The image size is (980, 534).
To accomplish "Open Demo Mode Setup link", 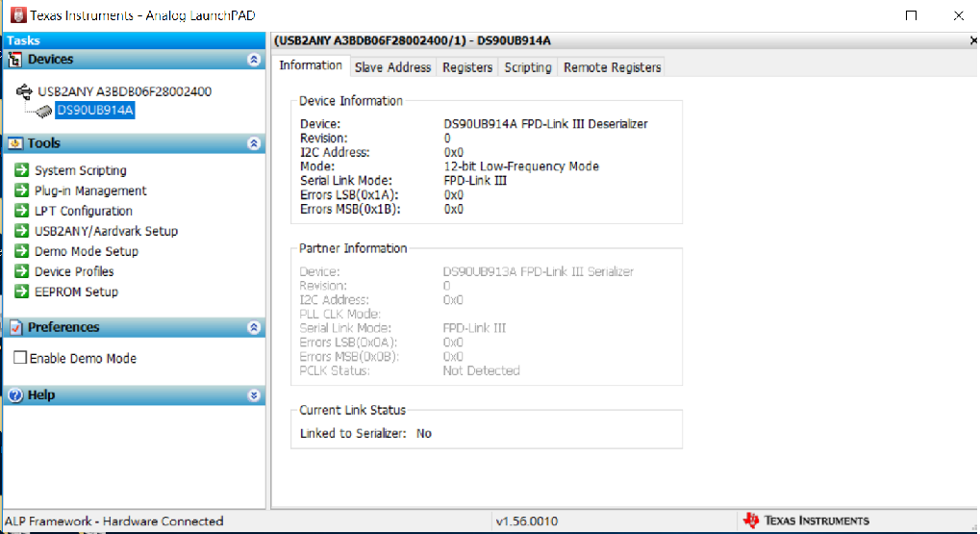I will (87, 251).
